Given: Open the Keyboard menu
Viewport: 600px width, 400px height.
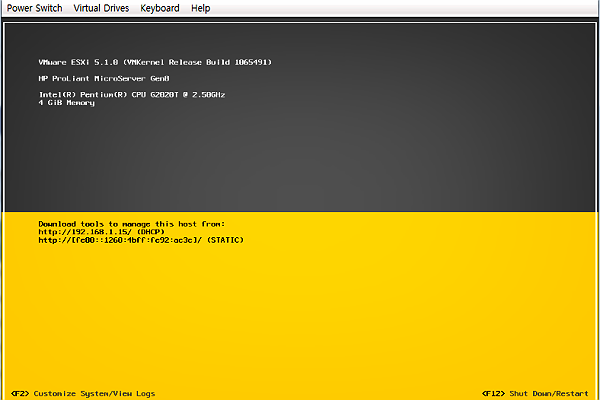Looking at the screenshot, I should click(x=160, y=8).
